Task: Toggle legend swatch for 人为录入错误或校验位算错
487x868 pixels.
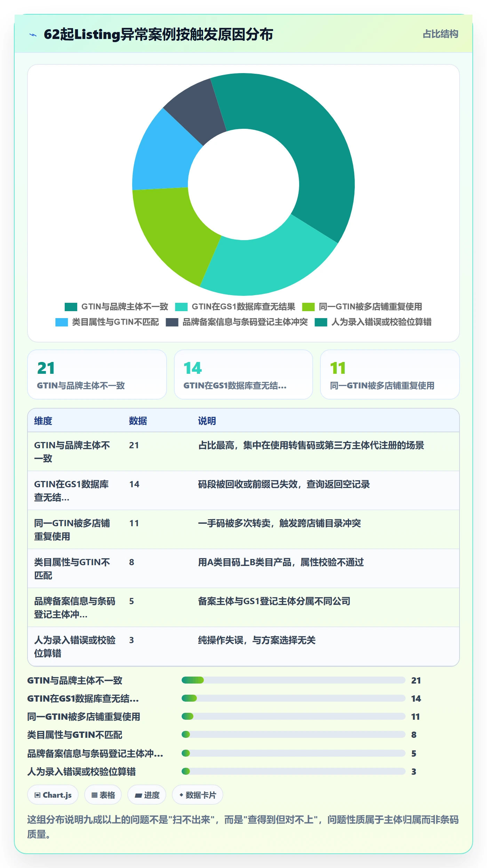Action: [321, 322]
